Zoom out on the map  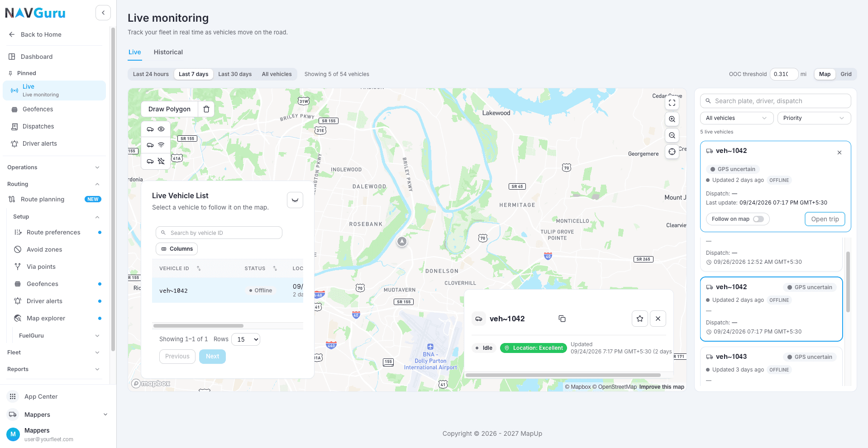coord(672,135)
